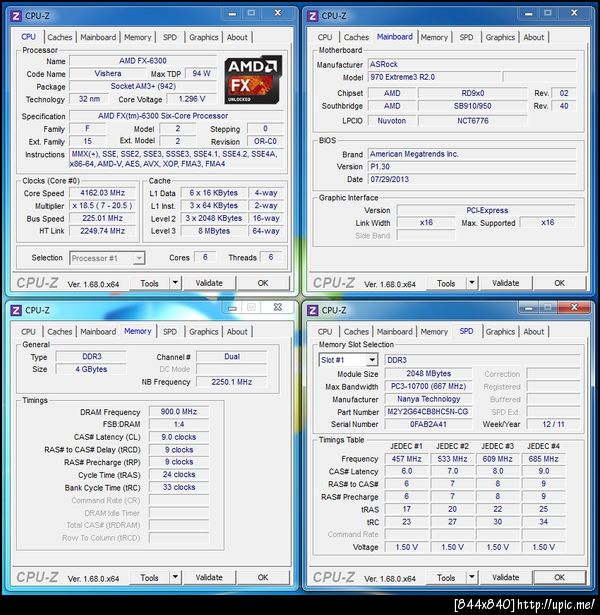Click the Tools button in the CPU window

tap(149, 283)
